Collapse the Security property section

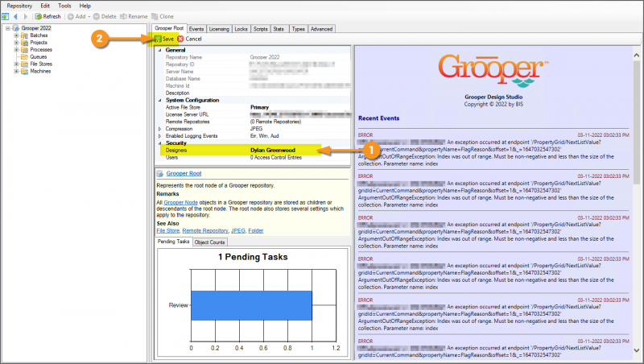pyautogui.click(x=159, y=143)
